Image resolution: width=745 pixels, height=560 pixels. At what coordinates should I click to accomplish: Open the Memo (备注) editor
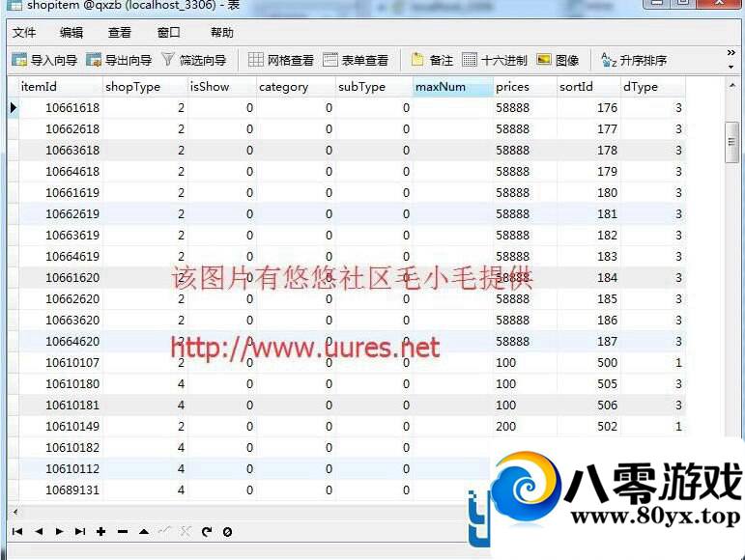coord(432,60)
